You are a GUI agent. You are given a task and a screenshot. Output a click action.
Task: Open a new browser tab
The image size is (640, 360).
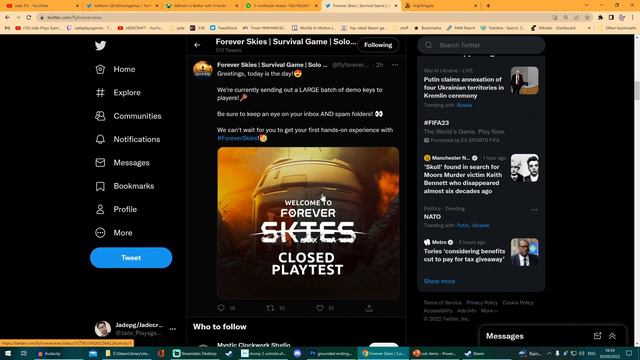[x=488, y=6]
